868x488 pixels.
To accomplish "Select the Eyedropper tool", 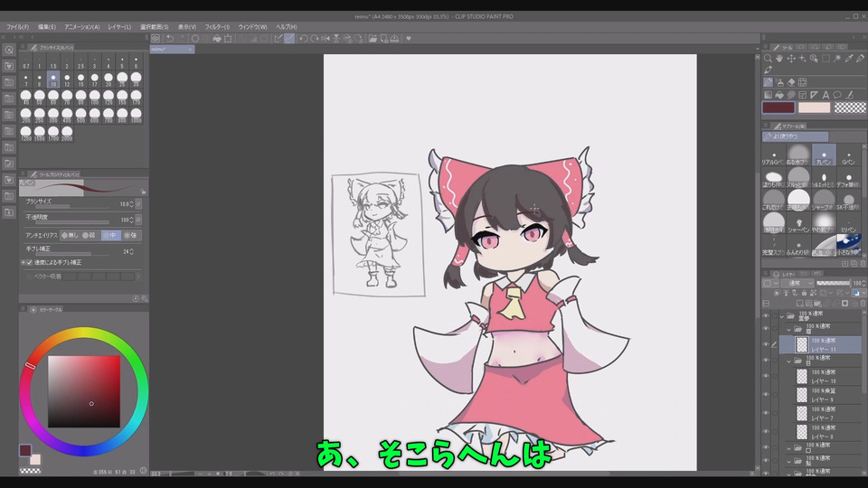I will point(849,58).
